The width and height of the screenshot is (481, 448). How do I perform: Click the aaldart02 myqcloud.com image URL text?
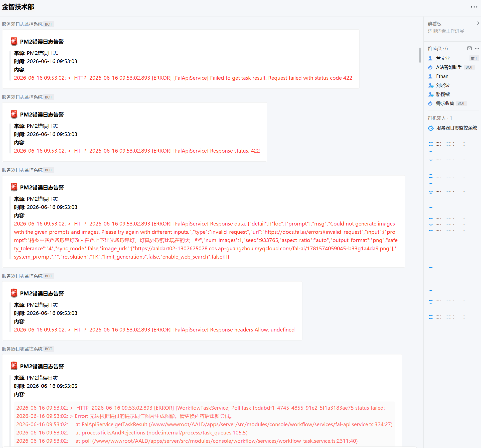(262, 249)
